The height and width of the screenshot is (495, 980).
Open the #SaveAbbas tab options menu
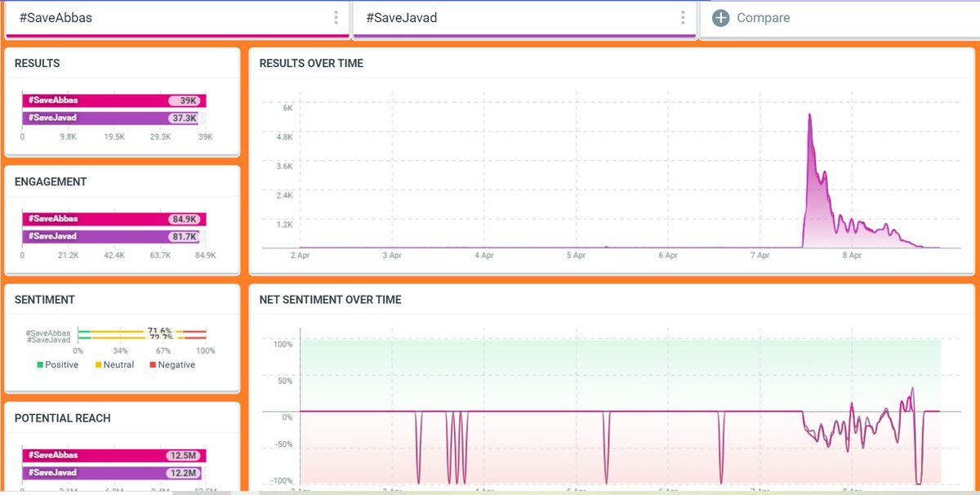[x=335, y=18]
